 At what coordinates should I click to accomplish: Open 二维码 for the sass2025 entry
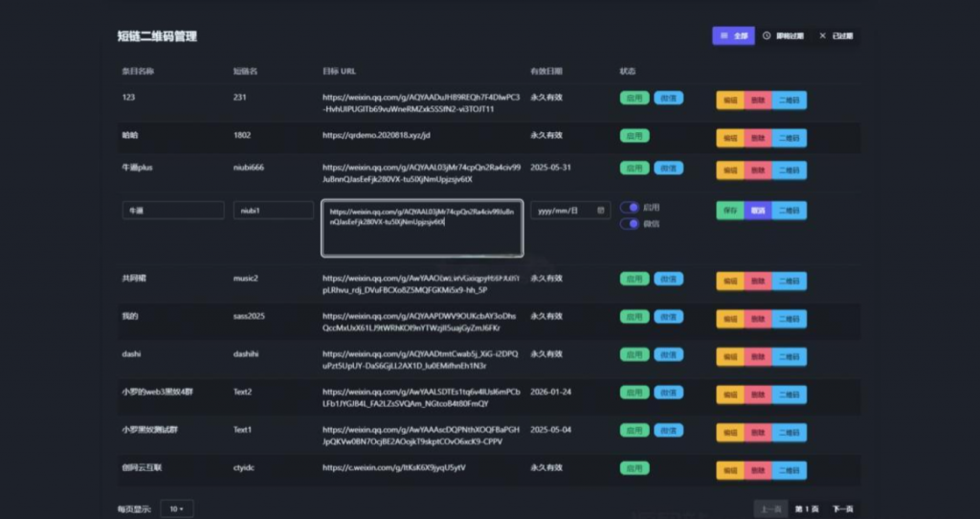pyautogui.click(x=790, y=319)
